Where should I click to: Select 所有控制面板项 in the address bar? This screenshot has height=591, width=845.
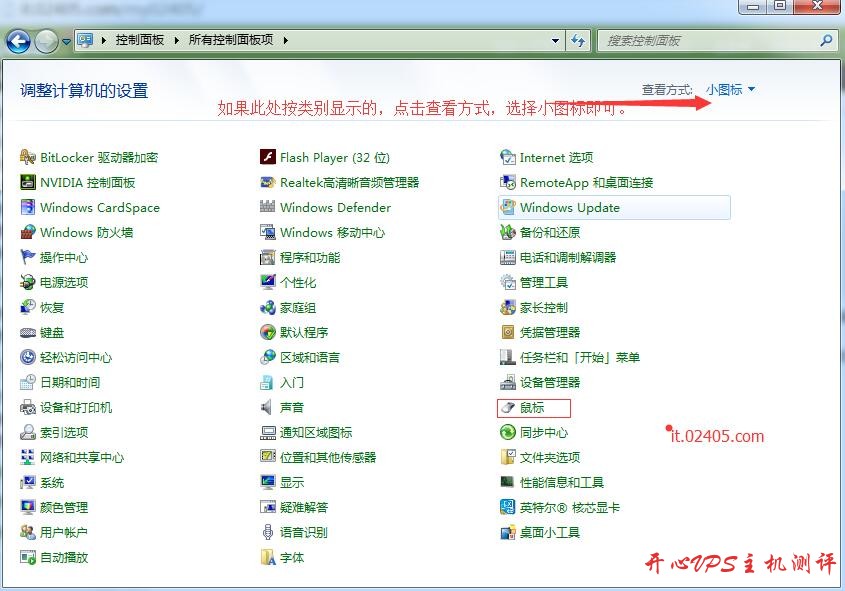(231, 40)
